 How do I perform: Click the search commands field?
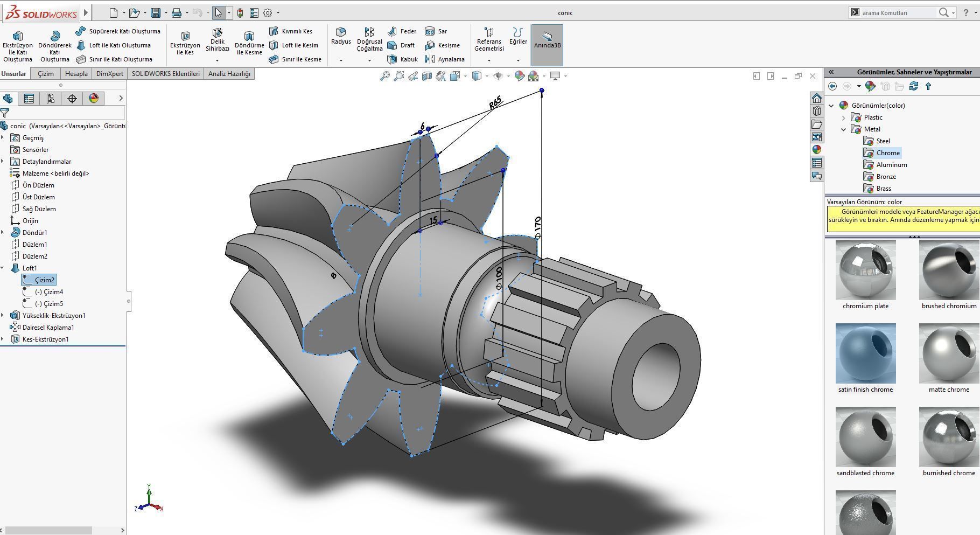coord(898,12)
